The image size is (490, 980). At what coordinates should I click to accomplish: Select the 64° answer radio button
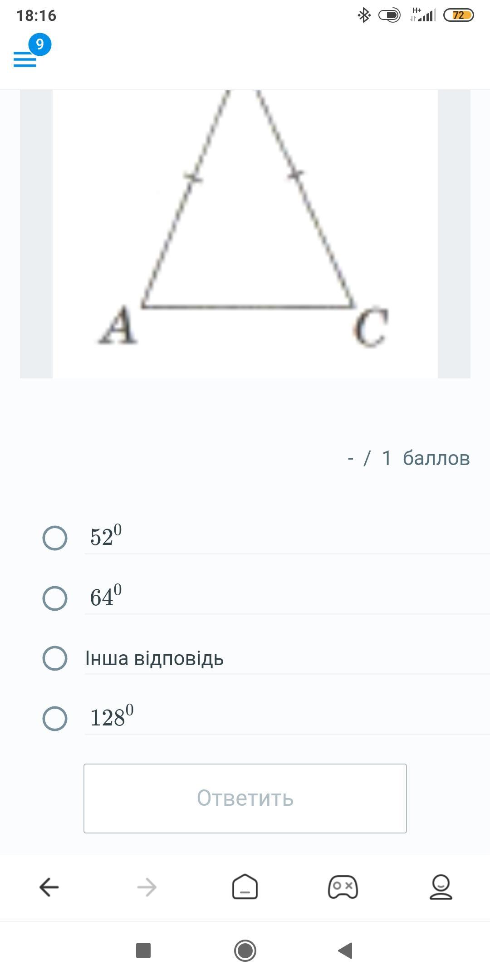point(55,598)
